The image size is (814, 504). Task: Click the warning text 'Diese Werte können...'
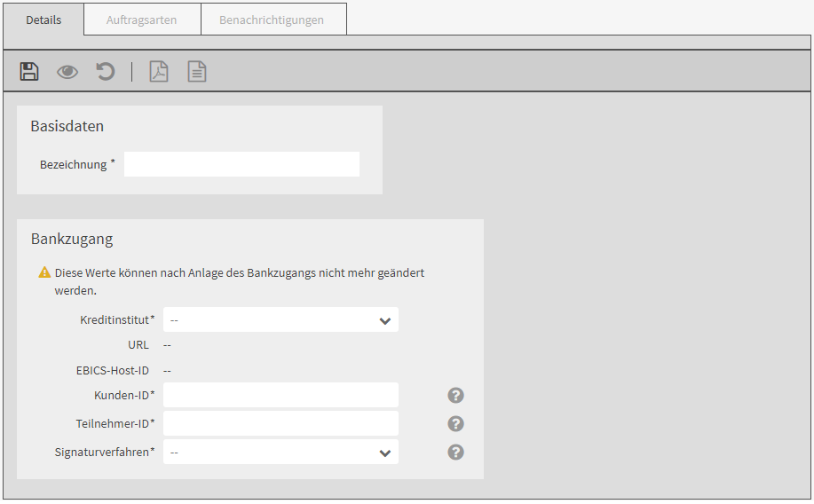(240, 281)
